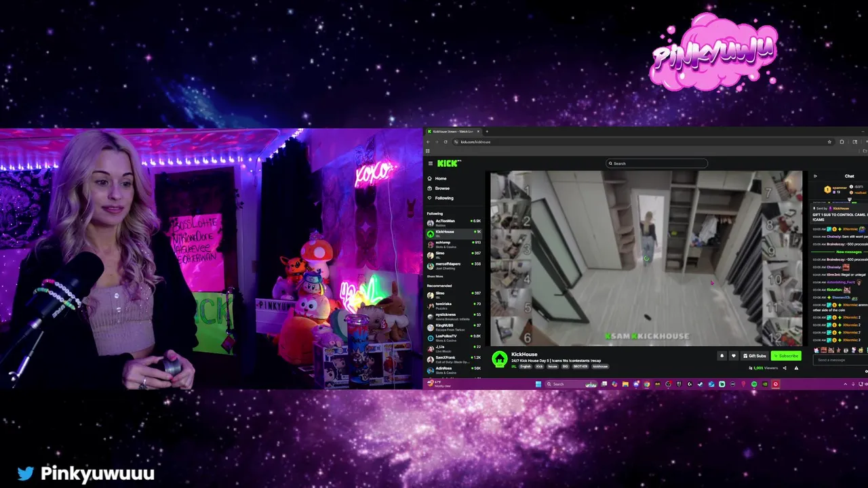Select the KickHouse Stream browser tab
The height and width of the screenshot is (488, 868).
[x=452, y=131]
